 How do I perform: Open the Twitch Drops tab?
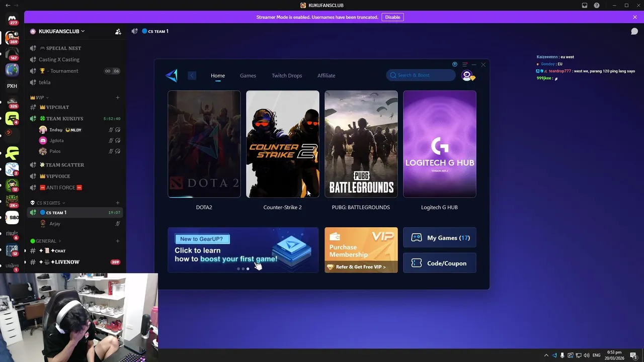pyautogui.click(x=287, y=75)
